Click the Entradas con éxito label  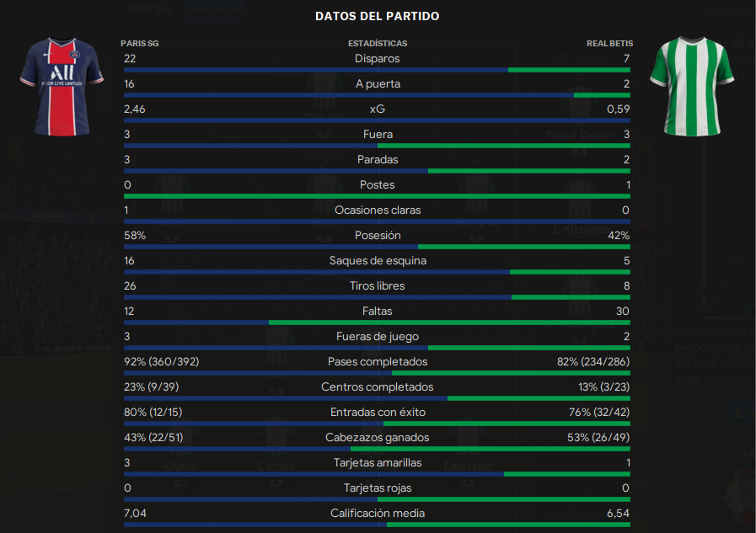point(378,412)
